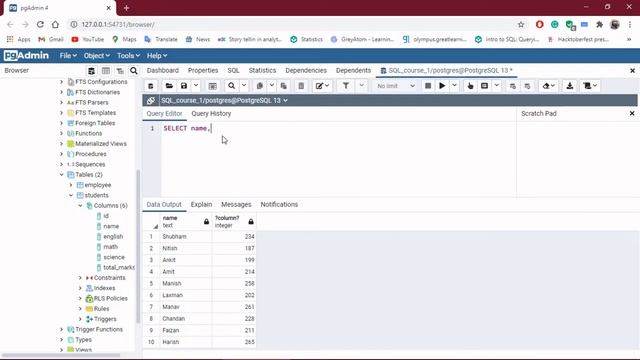The width and height of the screenshot is (640, 360).
Task: Reload the page in Chrome
Action: (x=40, y=24)
